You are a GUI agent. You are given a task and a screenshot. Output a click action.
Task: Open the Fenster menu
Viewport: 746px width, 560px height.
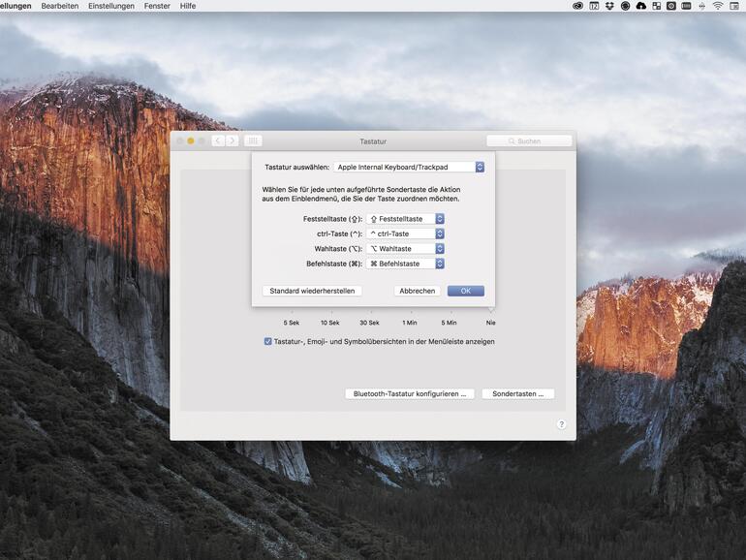pos(157,6)
